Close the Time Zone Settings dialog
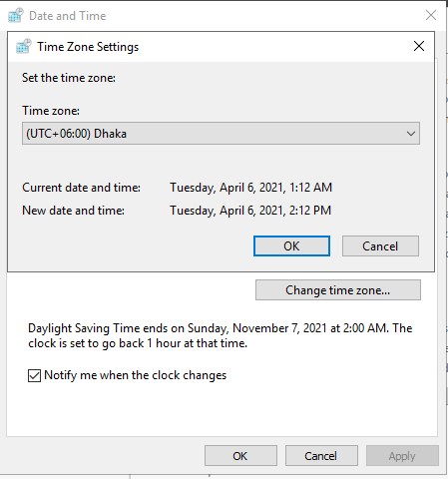The image size is (448, 479). (419, 46)
